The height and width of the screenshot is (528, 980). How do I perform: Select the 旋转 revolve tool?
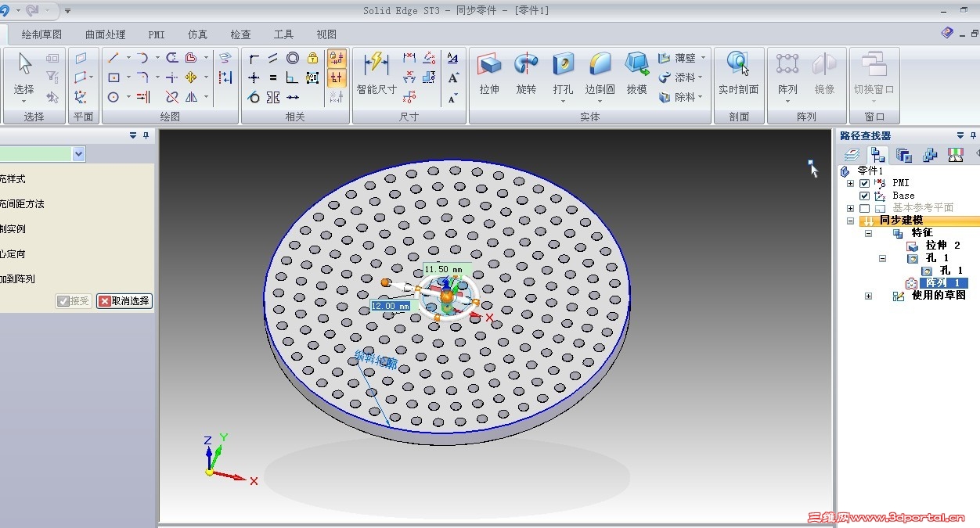(x=526, y=74)
